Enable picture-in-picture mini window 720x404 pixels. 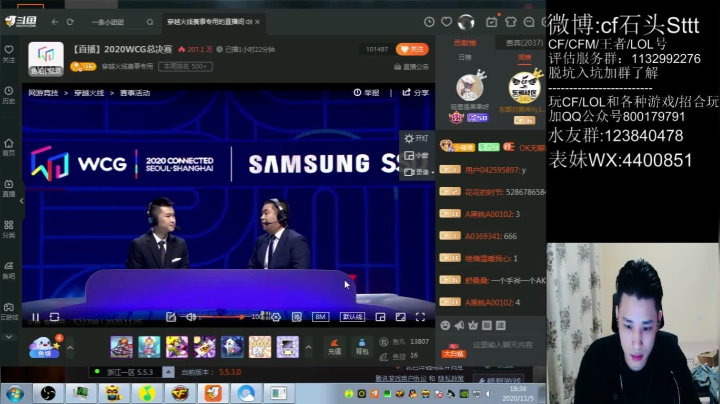click(x=380, y=317)
